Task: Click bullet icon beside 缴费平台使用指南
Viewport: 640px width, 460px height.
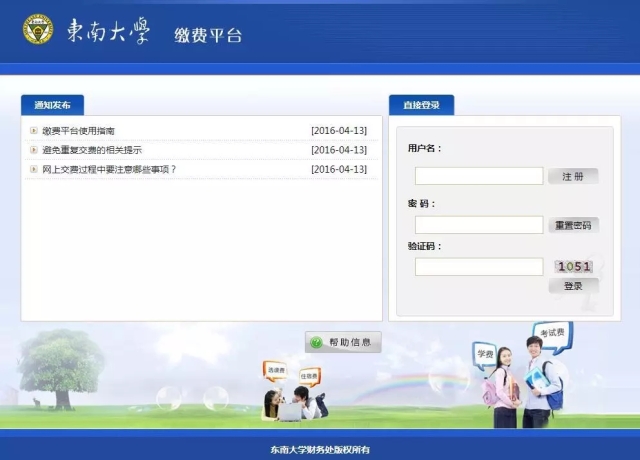Action: [x=34, y=131]
